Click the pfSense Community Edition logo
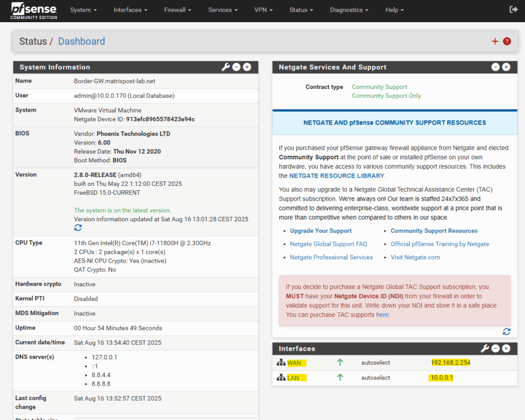This screenshot has width=525, height=420. point(34,11)
